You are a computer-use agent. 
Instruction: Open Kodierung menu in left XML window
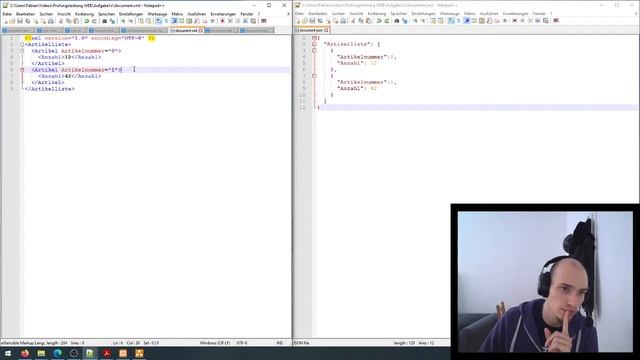(x=84, y=14)
